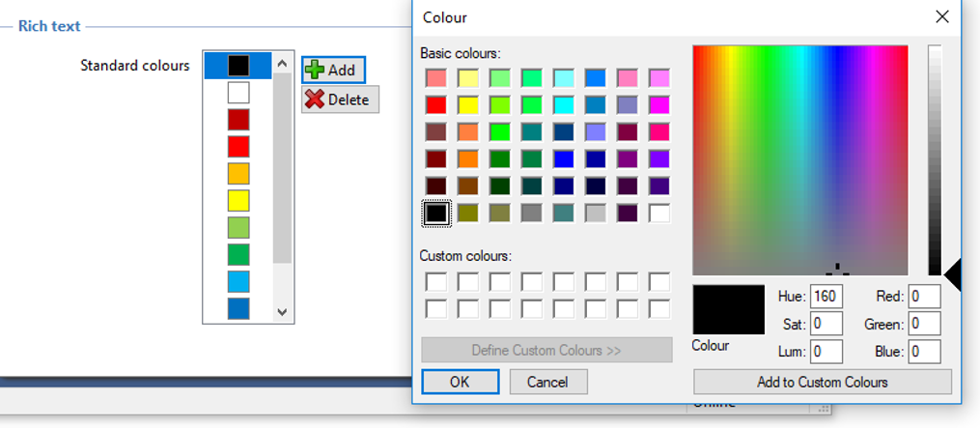Select the black colour in Standard colours list
The image size is (980, 428).
(x=238, y=65)
